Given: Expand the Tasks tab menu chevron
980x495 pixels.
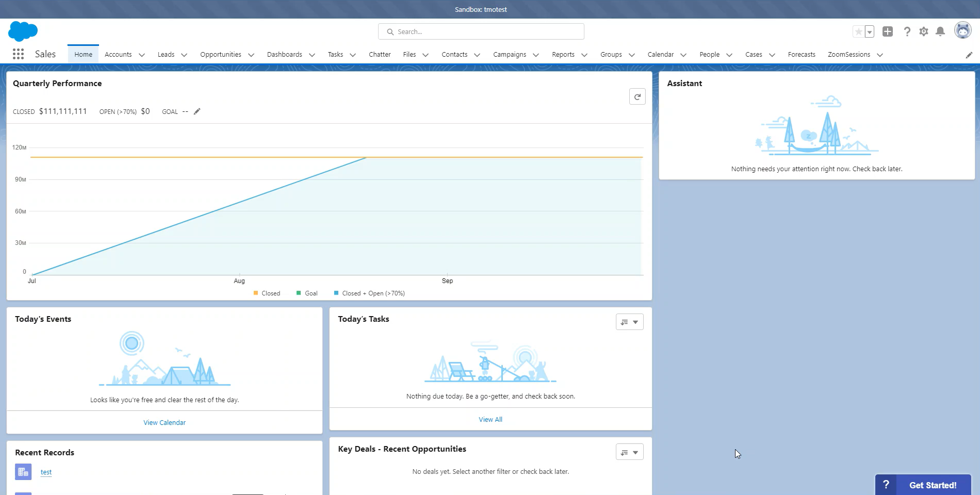Looking at the screenshot, I should (x=353, y=55).
